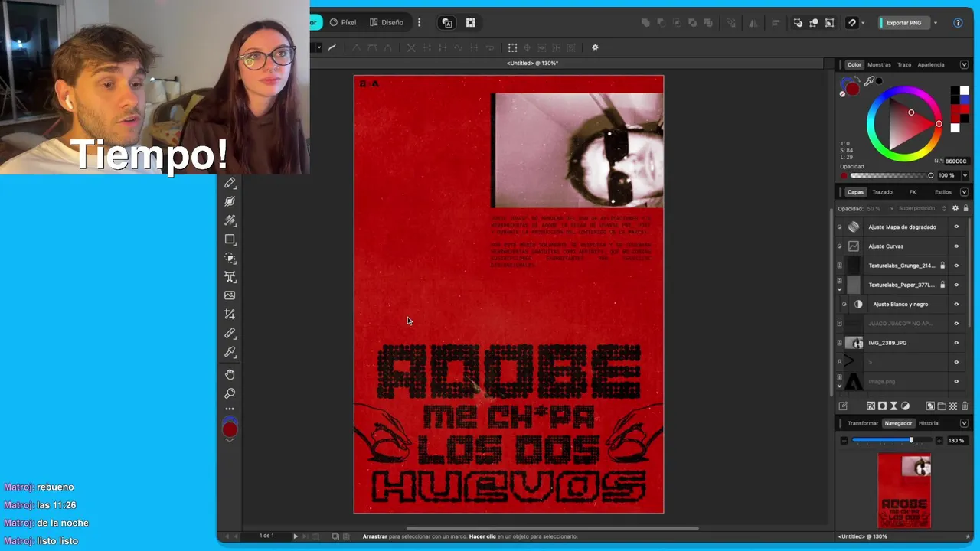Switch to the Trazado tab
The image size is (980, 551).
click(882, 192)
